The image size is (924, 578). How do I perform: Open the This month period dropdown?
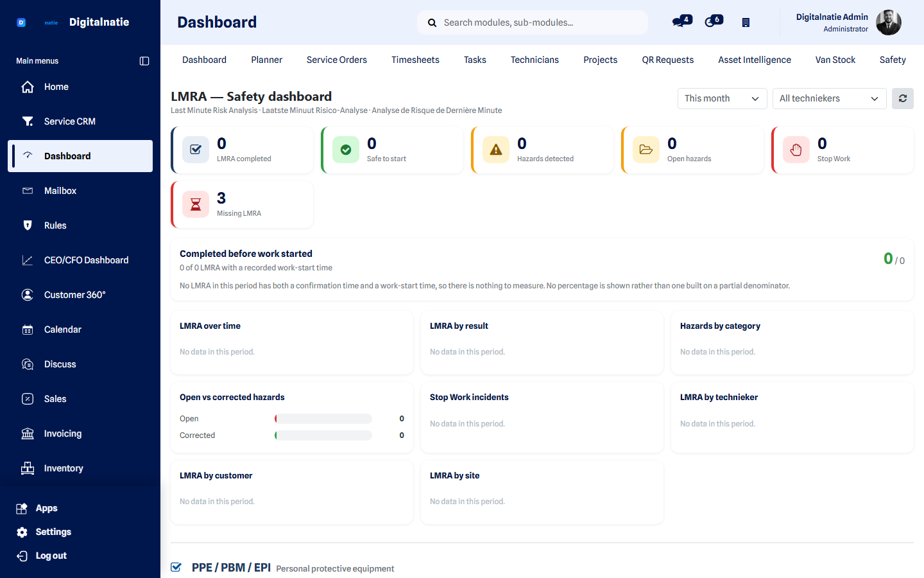[723, 98]
